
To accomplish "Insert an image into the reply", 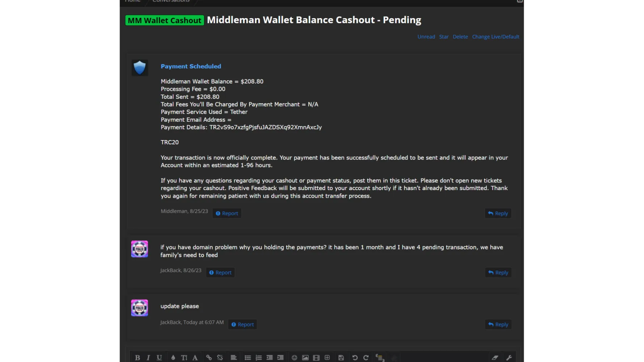I will point(305,358).
